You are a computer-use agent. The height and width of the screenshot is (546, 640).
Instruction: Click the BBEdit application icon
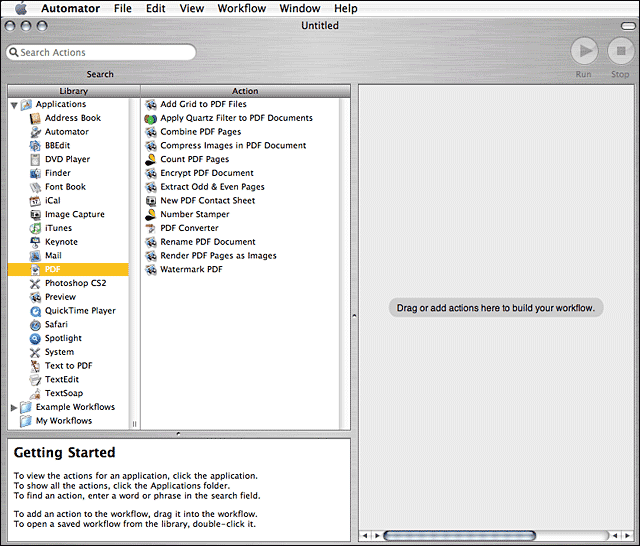35,146
